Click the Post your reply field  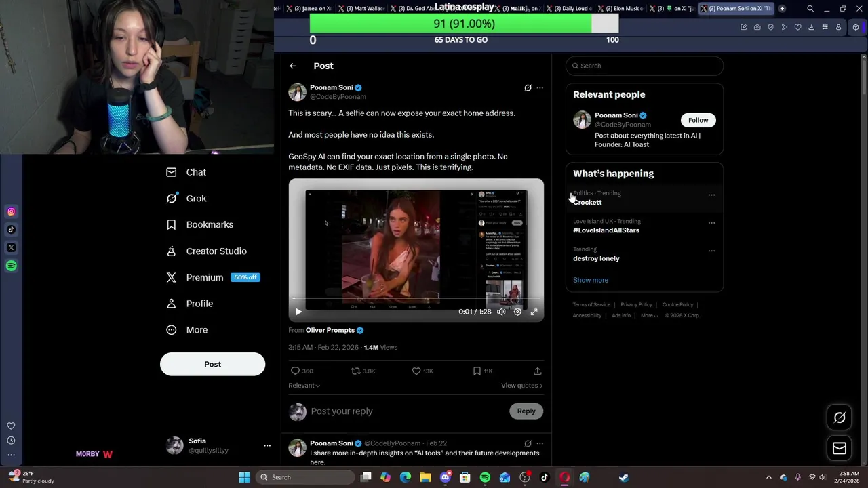click(x=407, y=411)
